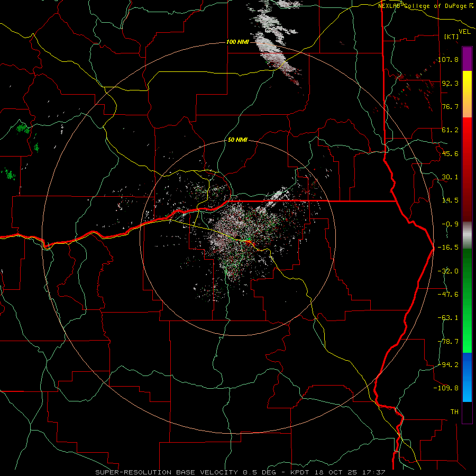The height and width of the screenshot is (476, 476).
Task: Click the 76.7 velocity scale value
Action: pyautogui.click(x=450, y=106)
